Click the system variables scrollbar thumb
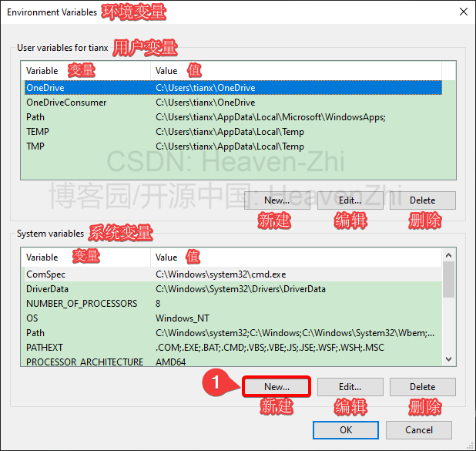476x451 pixels. click(x=449, y=279)
